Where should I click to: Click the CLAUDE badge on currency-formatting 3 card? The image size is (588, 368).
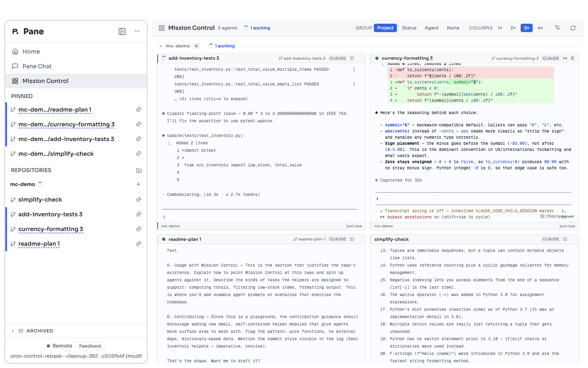click(x=551, y=58)
